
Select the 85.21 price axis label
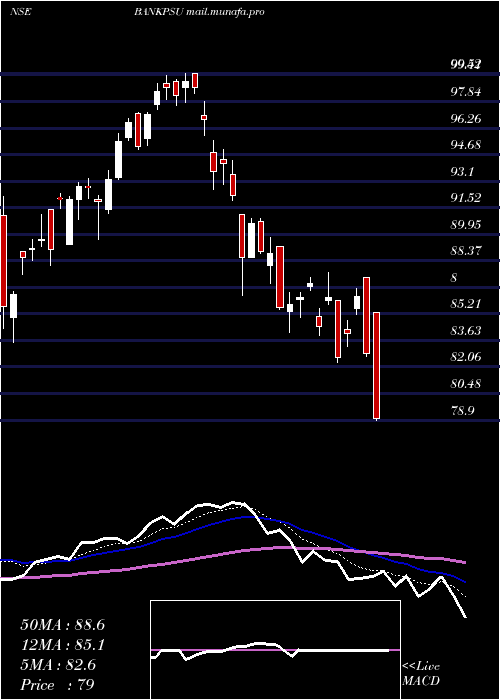coord(466,304)
